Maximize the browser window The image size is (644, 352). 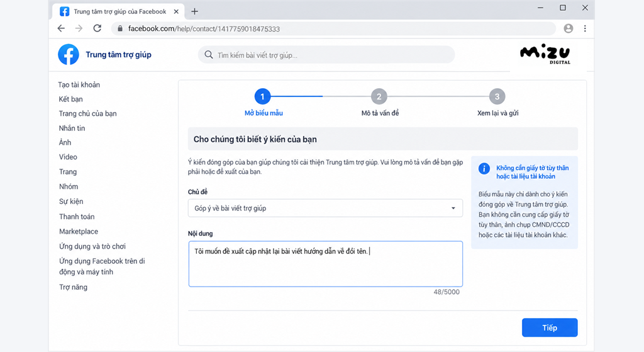563,8
